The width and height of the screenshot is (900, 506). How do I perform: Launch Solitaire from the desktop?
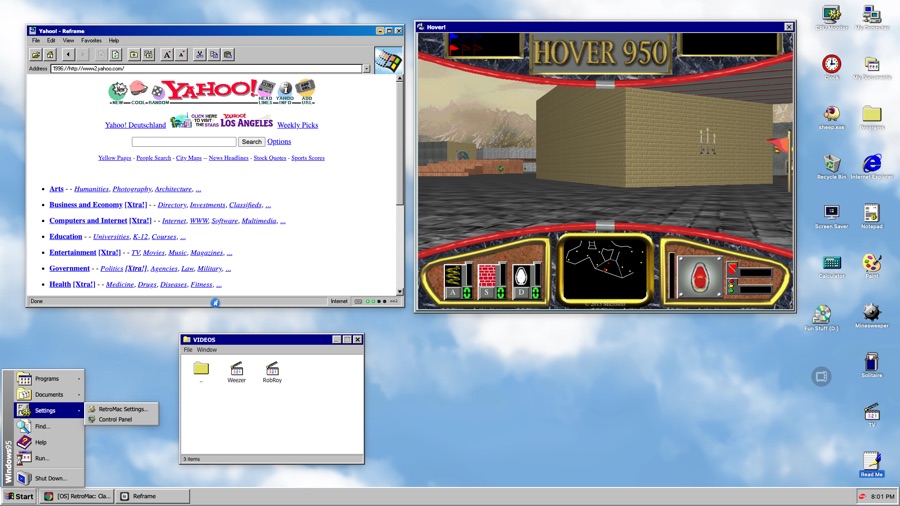871,365
